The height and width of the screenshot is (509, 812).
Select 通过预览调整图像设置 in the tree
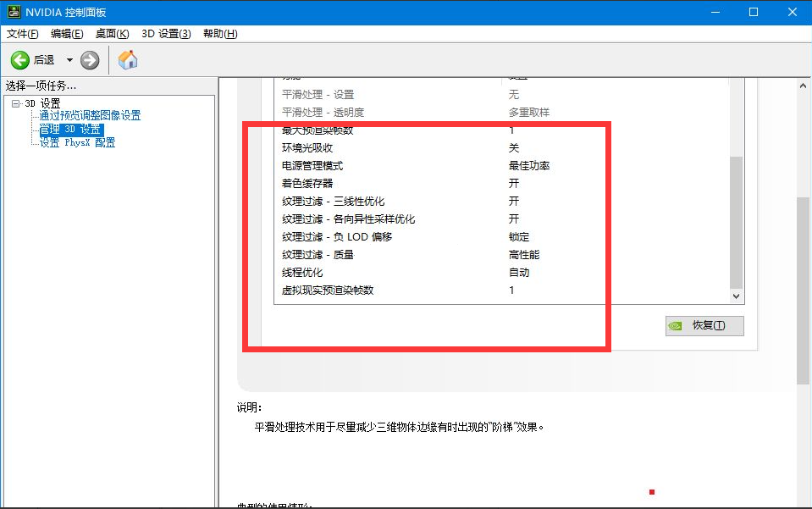point(90,115)
